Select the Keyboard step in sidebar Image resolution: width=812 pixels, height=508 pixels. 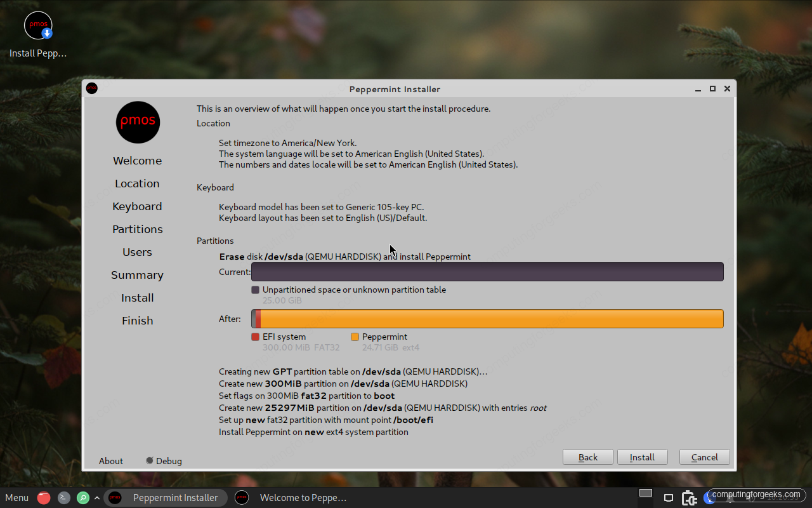(x=138, y=206)
